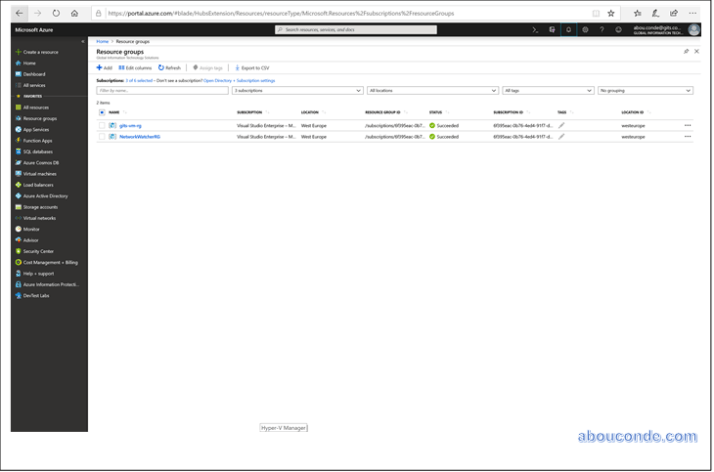Edit tags pencil for gits-vm-rg row

(561, 125)
